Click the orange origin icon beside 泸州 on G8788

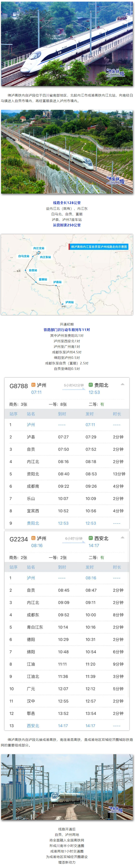(x=33, y=385)
